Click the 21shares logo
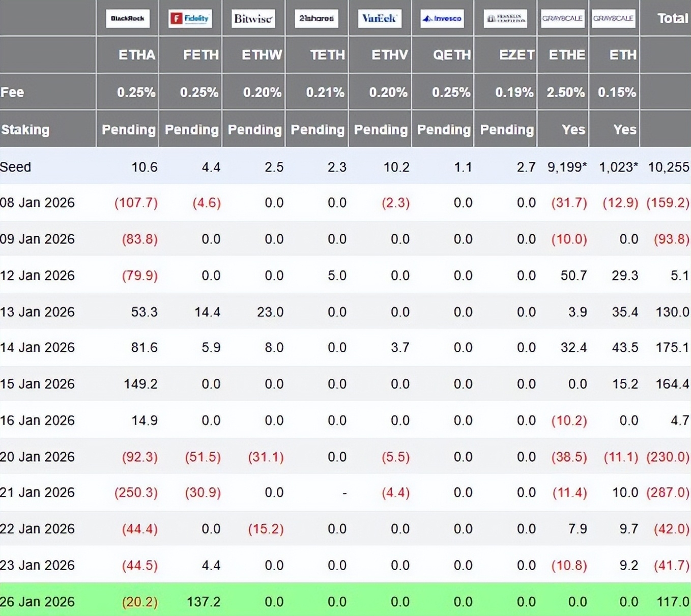The height and width of the screenshot is (616, 691). tap(316, 19)
